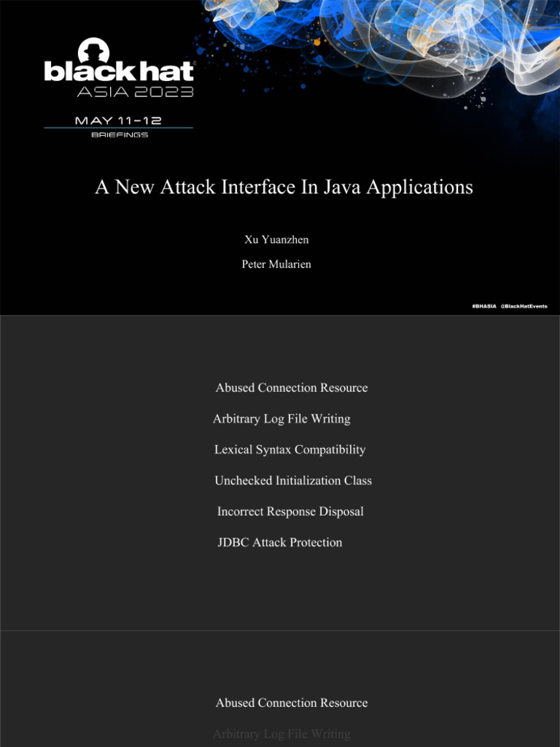Click the 'Incorrect Response Disposal' line
Image resolution: width=560 pixels, height=747 pixels.
[x=290, y=511]
